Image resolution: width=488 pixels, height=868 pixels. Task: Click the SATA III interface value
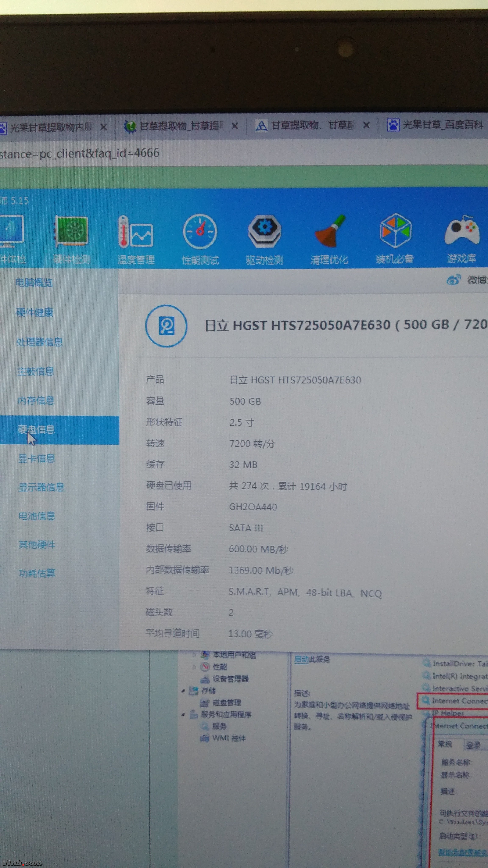(x=246, y=528)
